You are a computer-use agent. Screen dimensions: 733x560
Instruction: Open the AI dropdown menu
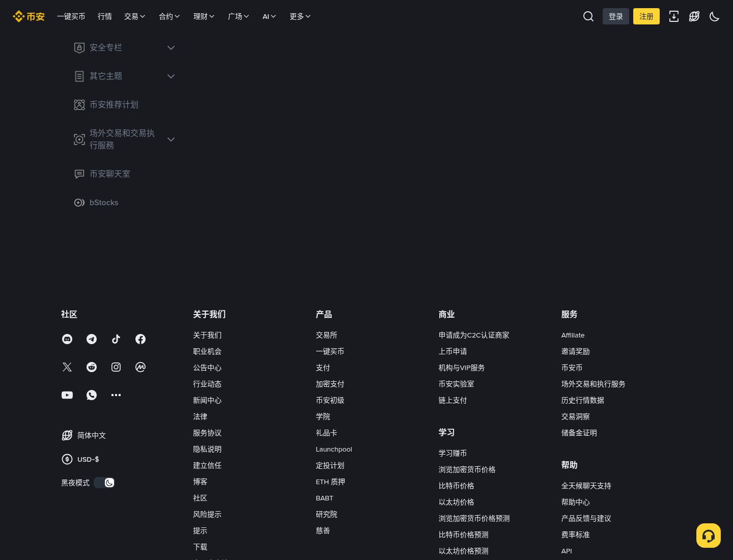tap(269, 16)
